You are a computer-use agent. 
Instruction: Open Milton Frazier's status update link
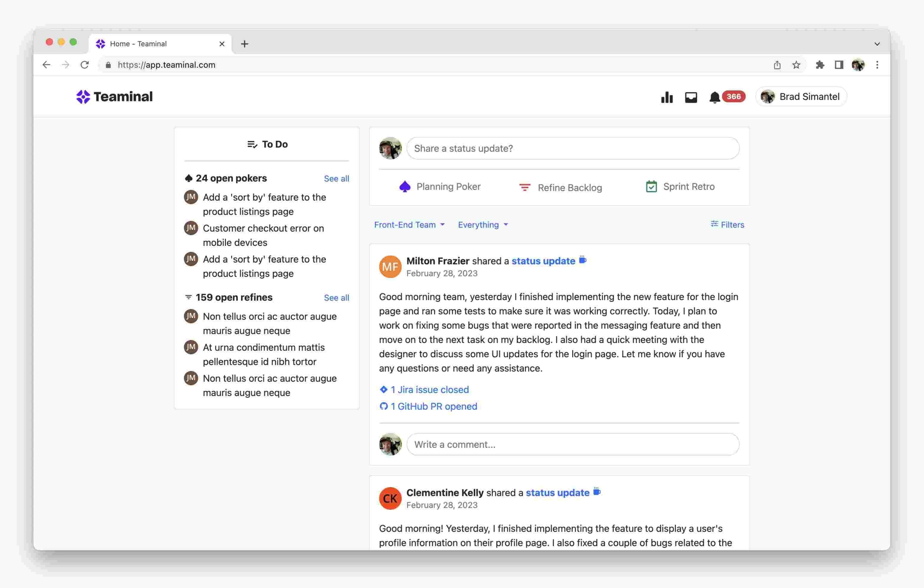click(x=543, y=261)
